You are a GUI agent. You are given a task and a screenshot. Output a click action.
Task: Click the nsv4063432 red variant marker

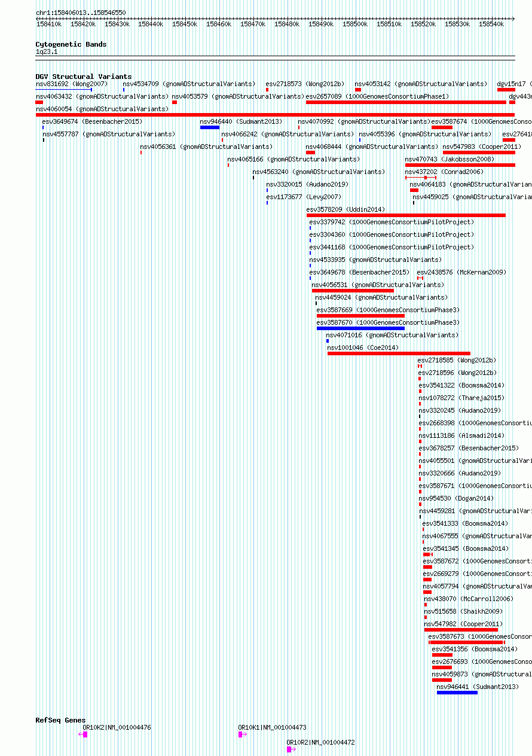(39, 102)
